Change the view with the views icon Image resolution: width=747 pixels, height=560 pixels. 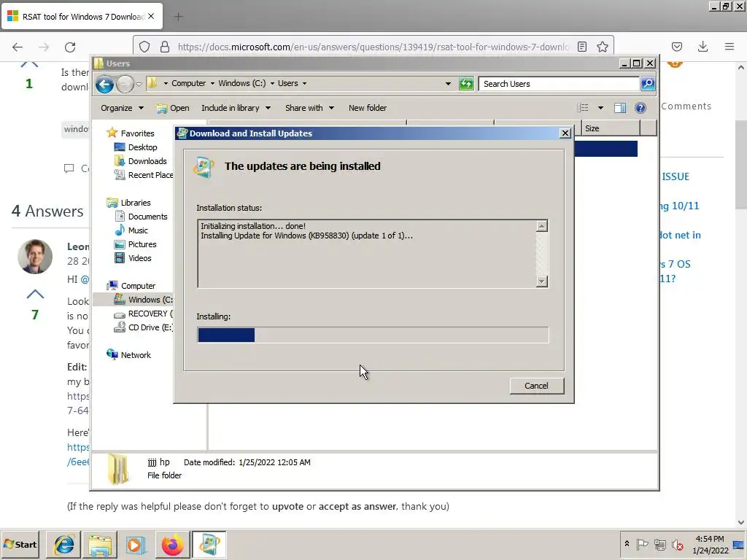(x=583, y=108)
